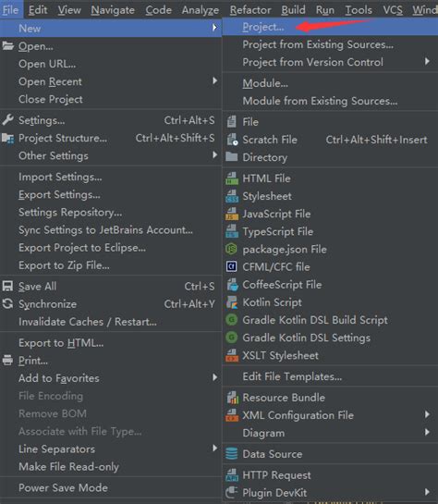This screenshot has height=504, width=438.
Task: Open the Navigate menu
Action: (x=113, y=10)
